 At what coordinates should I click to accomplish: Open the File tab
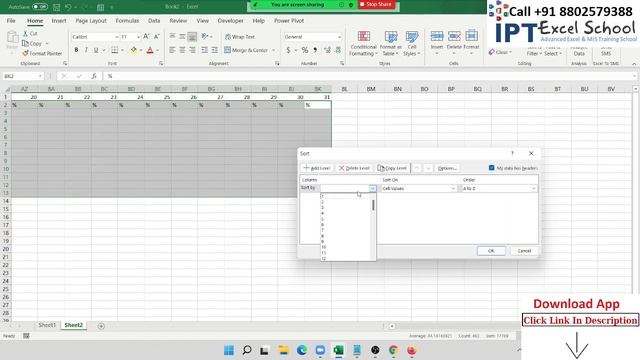[x=11, y=20]
